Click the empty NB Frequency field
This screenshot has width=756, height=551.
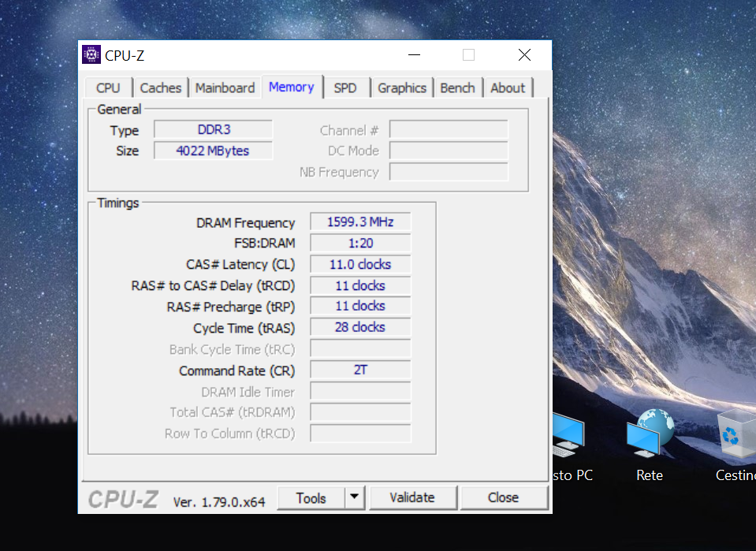click(x=449, y=172)
